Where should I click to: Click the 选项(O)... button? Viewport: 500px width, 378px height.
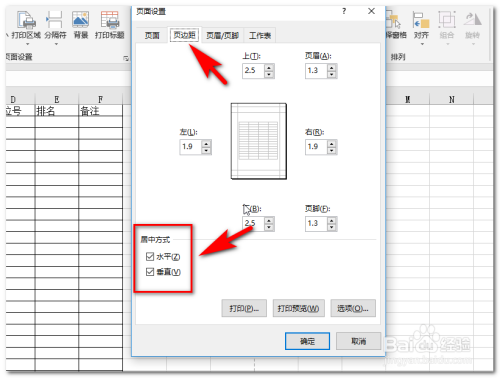(x=353, y=308)
